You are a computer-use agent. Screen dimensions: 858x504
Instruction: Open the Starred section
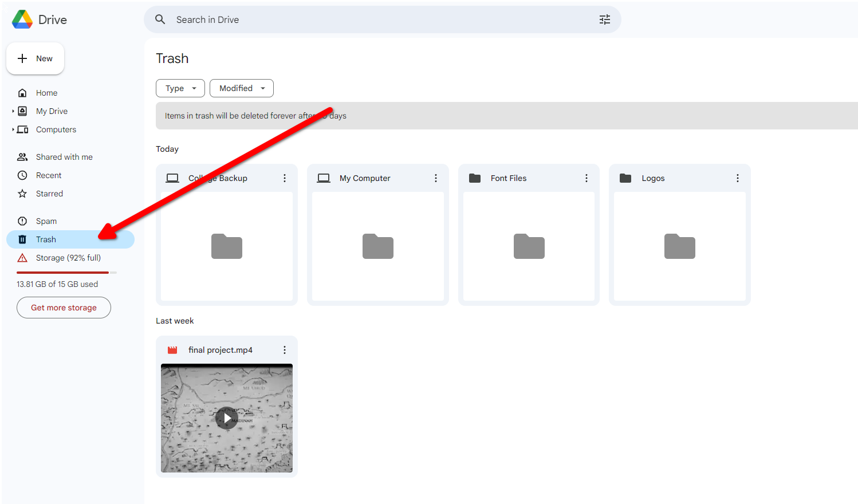pyautogui.click(x=49, y=194)
